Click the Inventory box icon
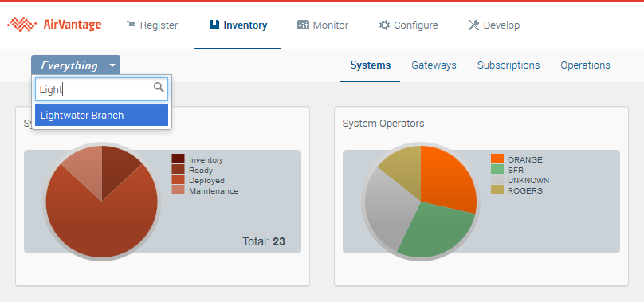644x302 pixels. [x=214, y=25]
